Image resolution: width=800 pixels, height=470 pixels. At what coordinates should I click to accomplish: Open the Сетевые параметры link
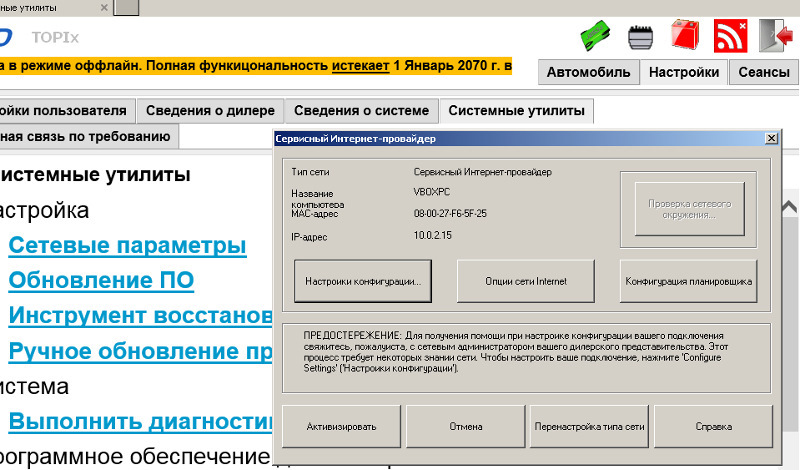(x=128, y=245)
